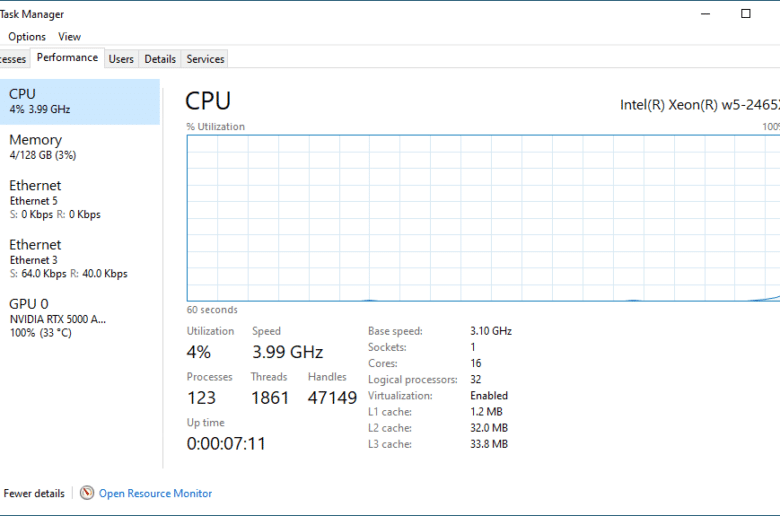Click Fewer details button
This screenshot has width=780, height=516.
(34, 493)
